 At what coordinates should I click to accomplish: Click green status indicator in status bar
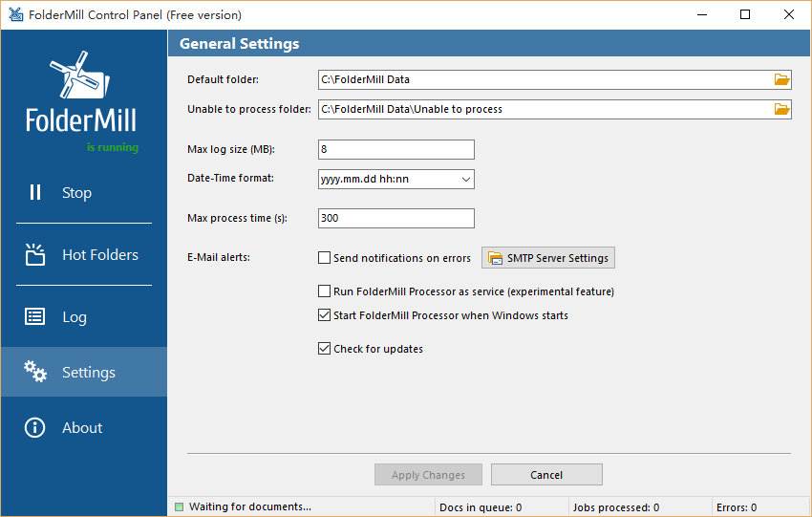(180, 506)
